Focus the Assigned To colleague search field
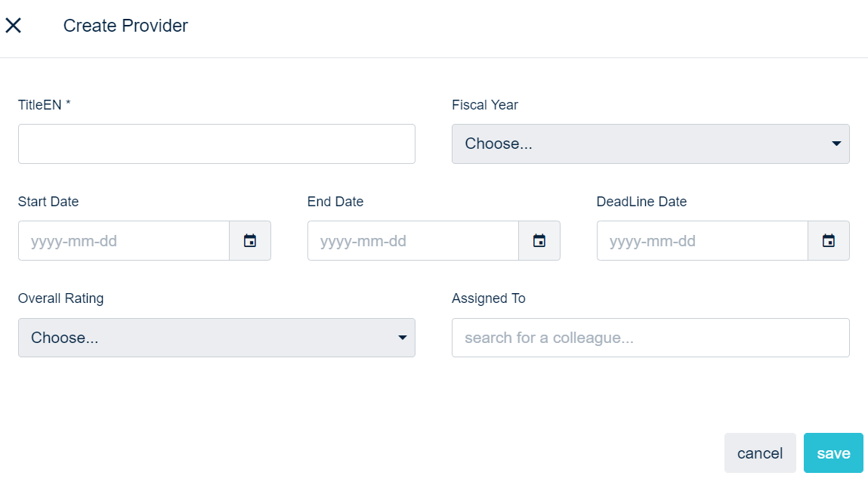This screenshot has width=868, height=485. [x=650, y=338]
